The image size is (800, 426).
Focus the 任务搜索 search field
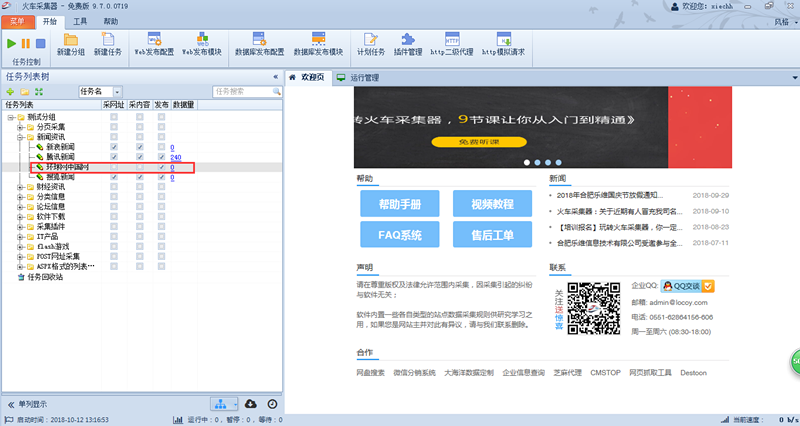[242, 91]
